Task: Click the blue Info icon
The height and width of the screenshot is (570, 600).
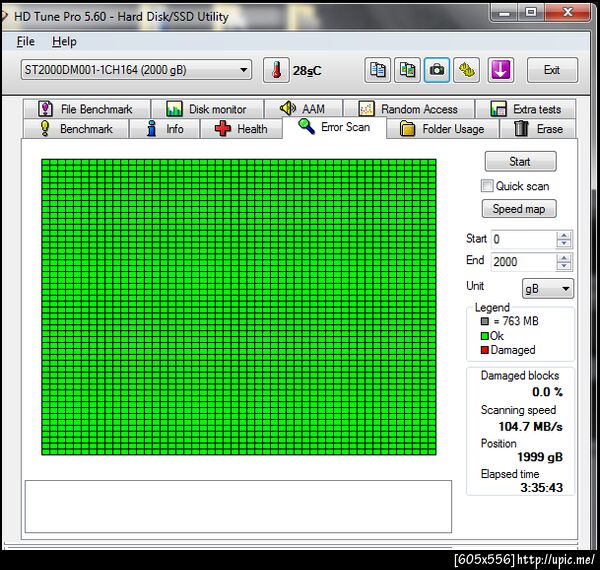Action: pyautogui.click(x=152, y=129)
